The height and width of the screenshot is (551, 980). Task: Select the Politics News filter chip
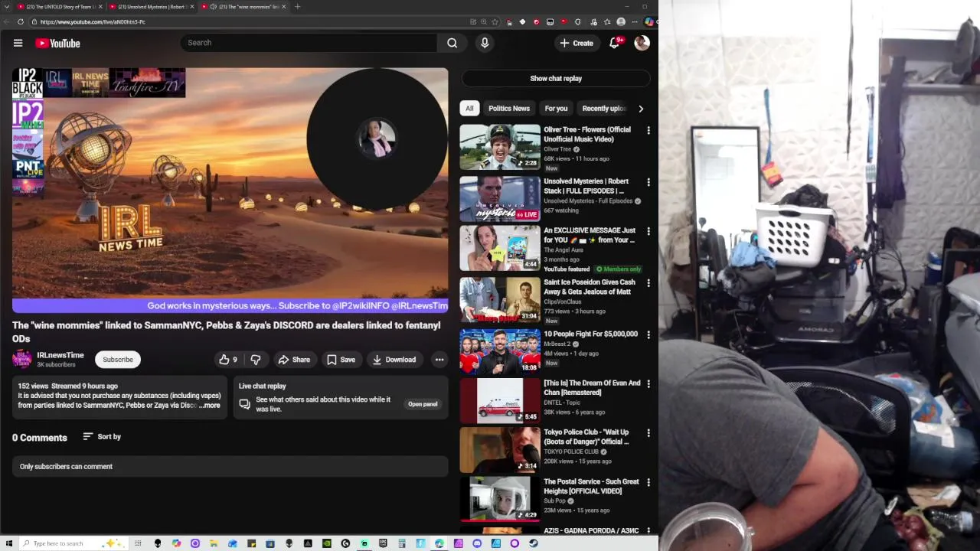pos(509,109)
